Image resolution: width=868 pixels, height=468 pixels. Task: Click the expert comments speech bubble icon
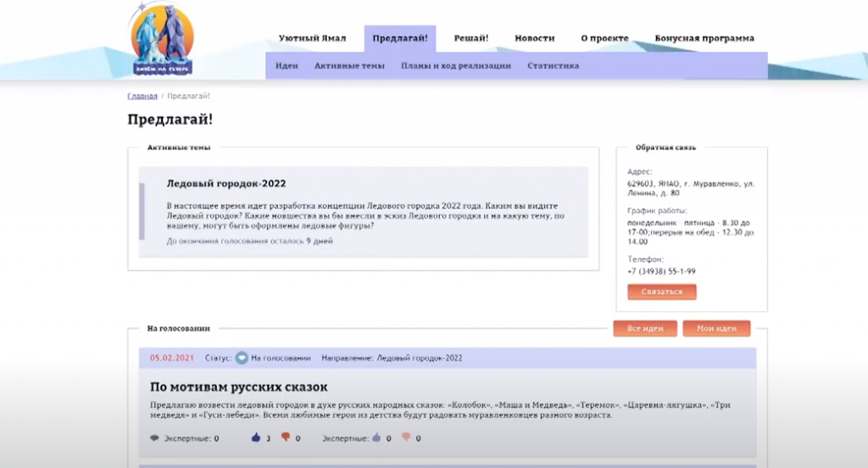154,439
